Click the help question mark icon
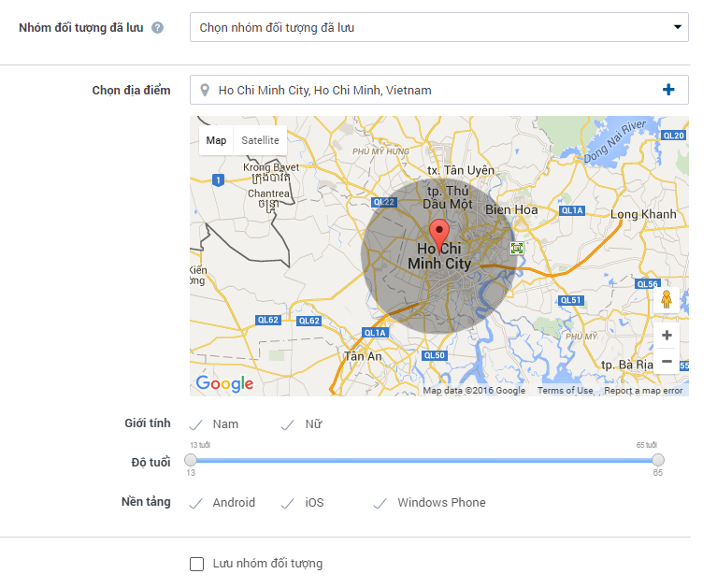 point(157,28)
